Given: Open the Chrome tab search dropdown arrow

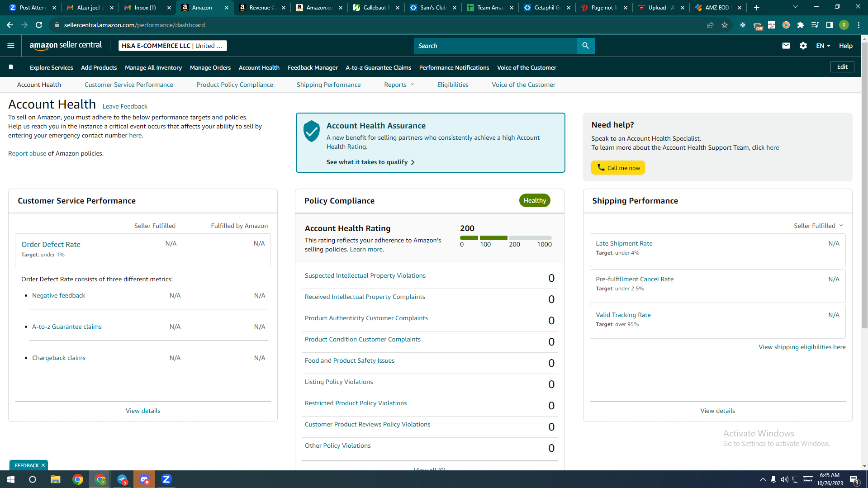Looking at the screenshot, I should [796, 7].
